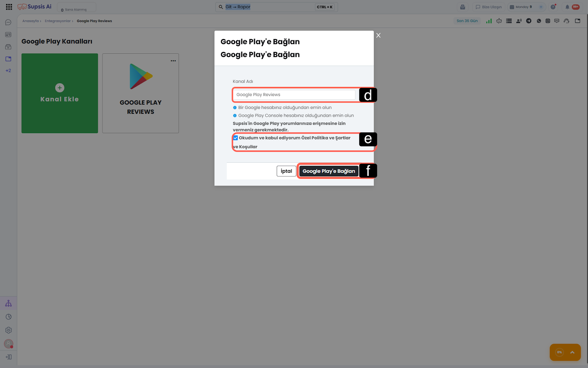Image resolution: width=588 pixels, height=368 pixels.
Task: Close the Google Play connect dialog
Action: 379,35
